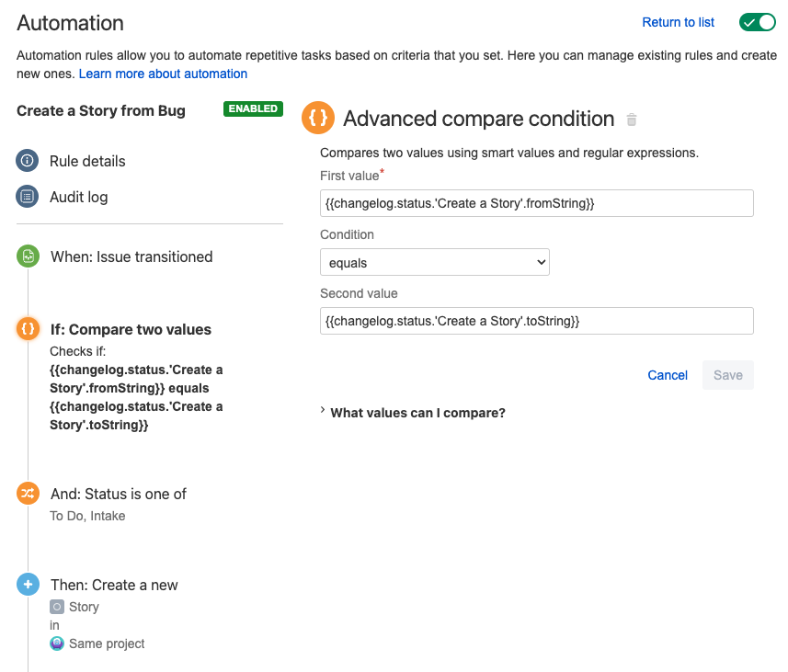Click the blue plus Create a new icon

pos(29,585)
